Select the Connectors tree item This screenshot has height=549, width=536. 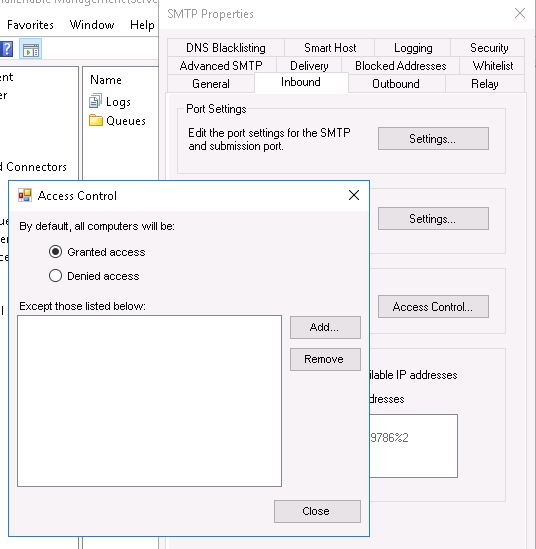coord(34,167)
